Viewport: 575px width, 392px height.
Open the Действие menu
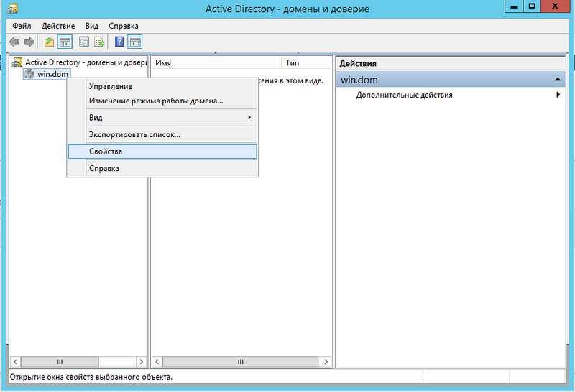pos(58,26)
